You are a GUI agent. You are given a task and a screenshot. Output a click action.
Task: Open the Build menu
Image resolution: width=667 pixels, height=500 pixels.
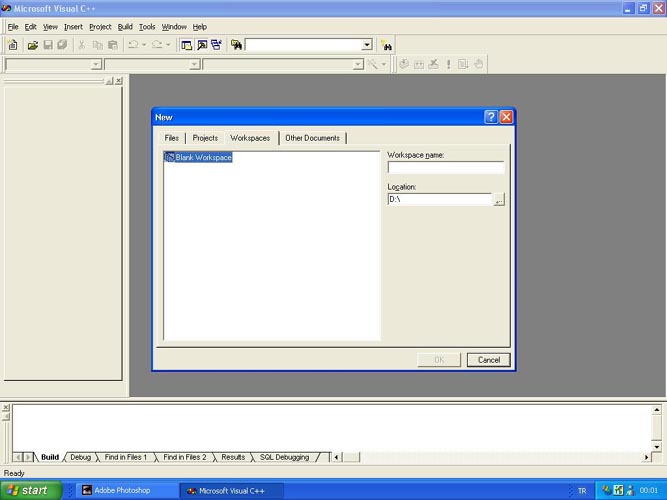point(125,27)
